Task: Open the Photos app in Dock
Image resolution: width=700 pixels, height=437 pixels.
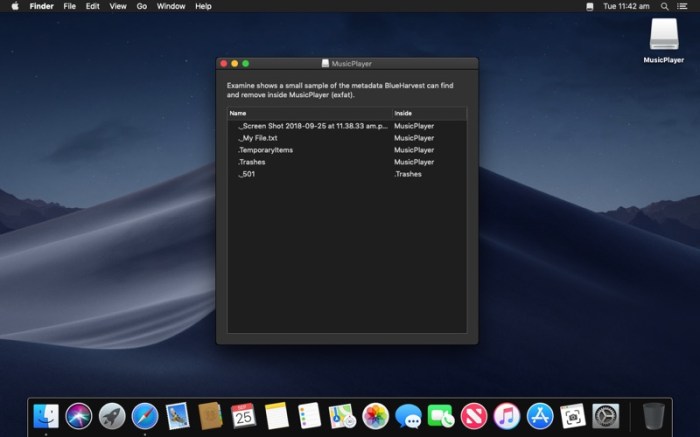Action: [375, 415]
